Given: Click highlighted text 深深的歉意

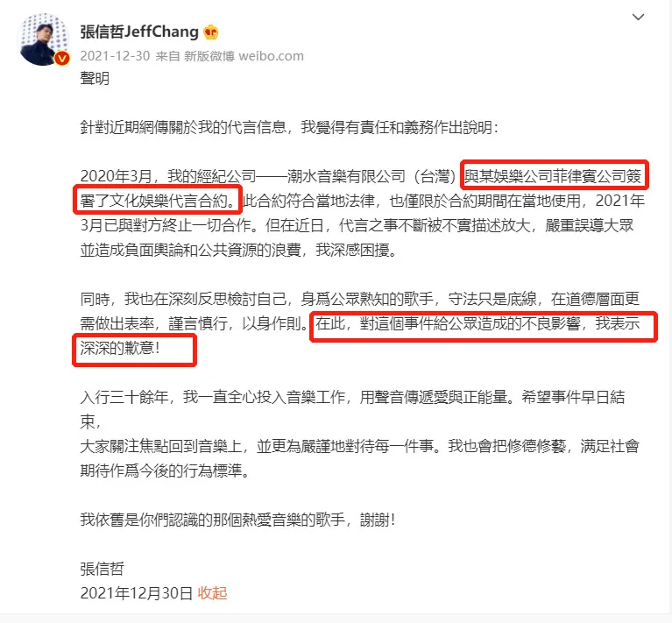Looking at the screenshot, I should [119, 348].
